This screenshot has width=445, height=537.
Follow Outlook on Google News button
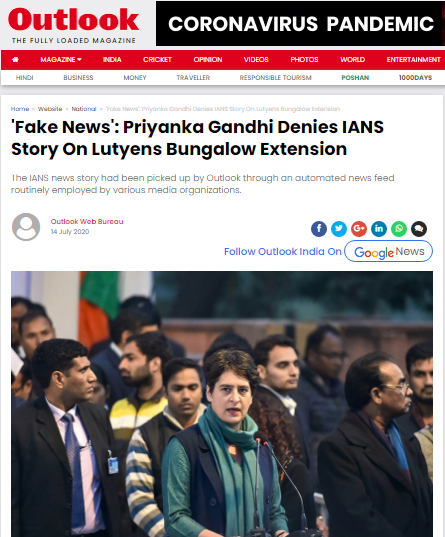point(388,251)
